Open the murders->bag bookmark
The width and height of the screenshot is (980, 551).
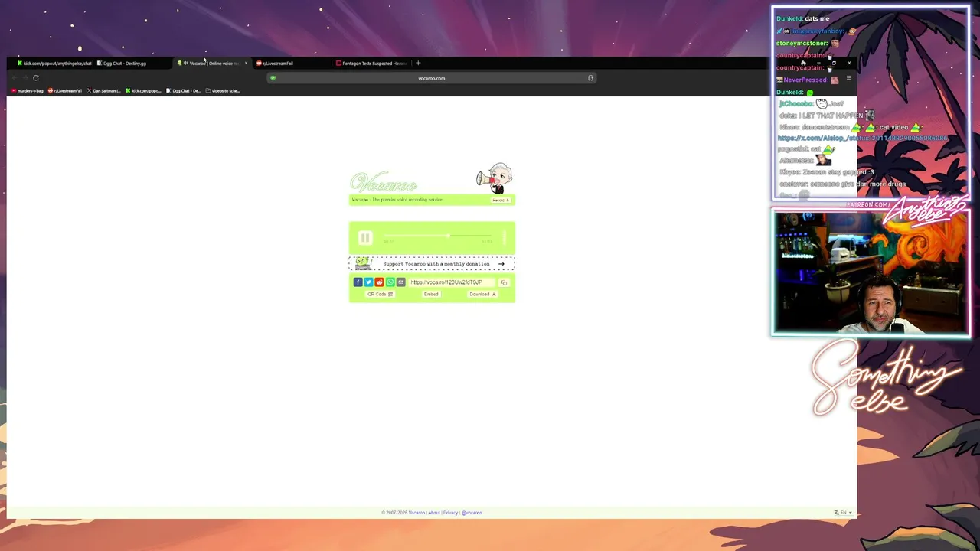(28, 91)
